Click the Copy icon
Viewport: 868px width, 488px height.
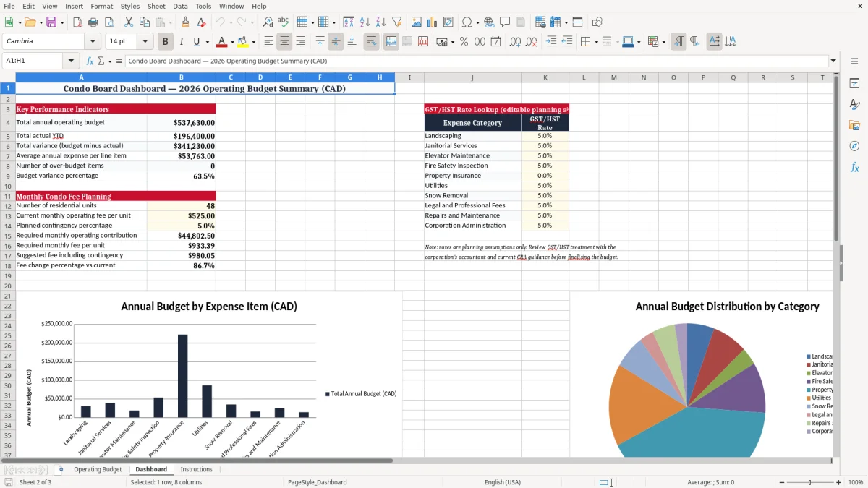tap(143, 22)
